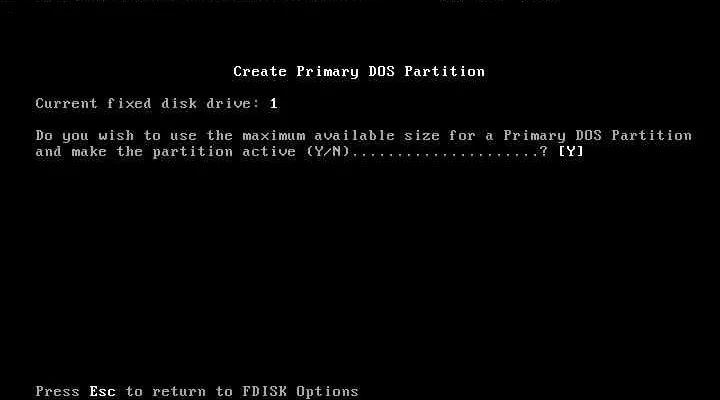The image size is (720, 400).
Task: Click the word "return" in the footer
Action: (x=179, y=391)
